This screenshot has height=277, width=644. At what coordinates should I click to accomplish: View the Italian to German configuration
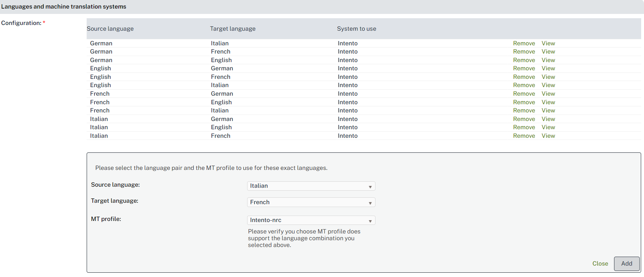548,119
